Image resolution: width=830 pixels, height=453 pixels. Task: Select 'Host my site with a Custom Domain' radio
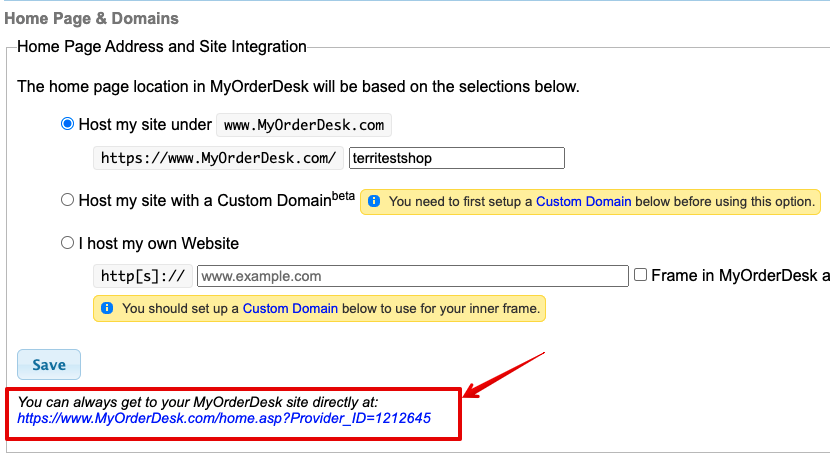pyautogui.click(x=67, y=200)
